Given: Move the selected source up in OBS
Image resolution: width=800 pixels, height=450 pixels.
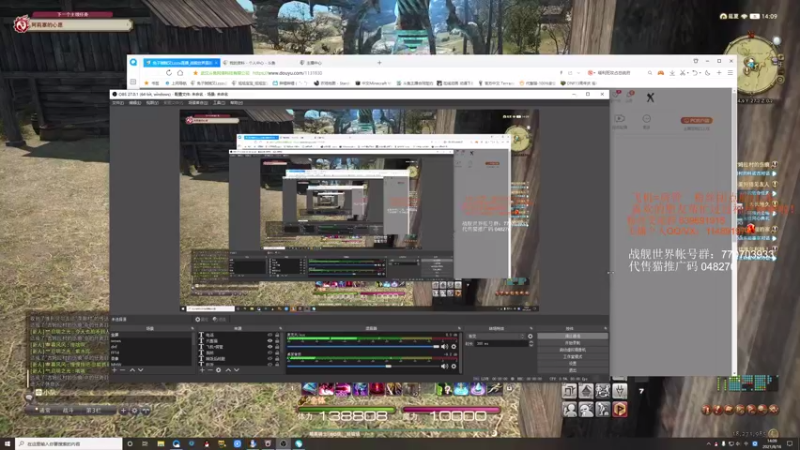Looking at the screenshot, I should (228, 370).
